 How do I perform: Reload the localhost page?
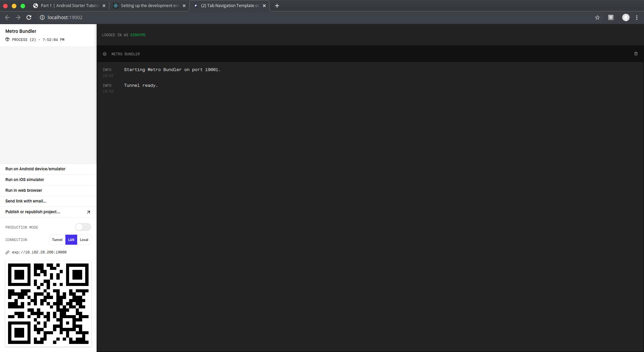coord(29,17)
